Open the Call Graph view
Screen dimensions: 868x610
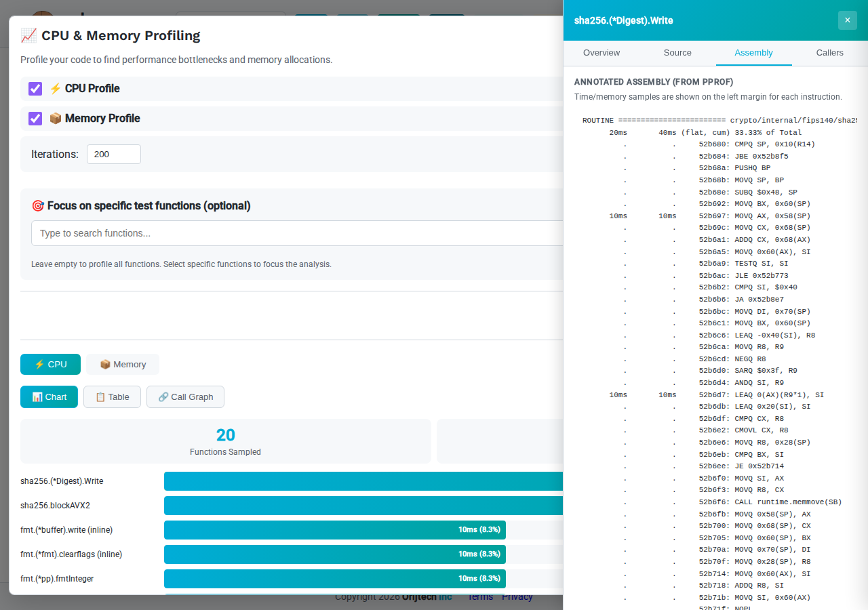pyautogui.click(x=185, y=397)
